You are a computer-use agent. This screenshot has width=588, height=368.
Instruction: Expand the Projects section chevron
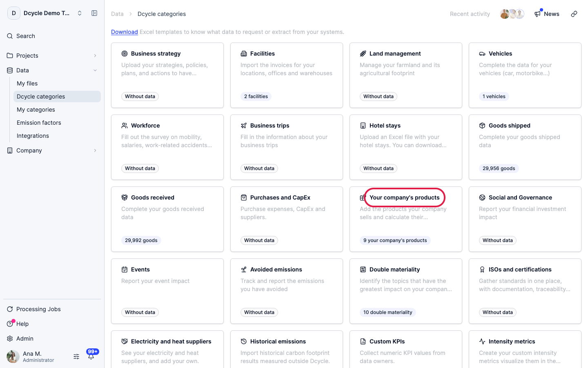coord(95,56)
